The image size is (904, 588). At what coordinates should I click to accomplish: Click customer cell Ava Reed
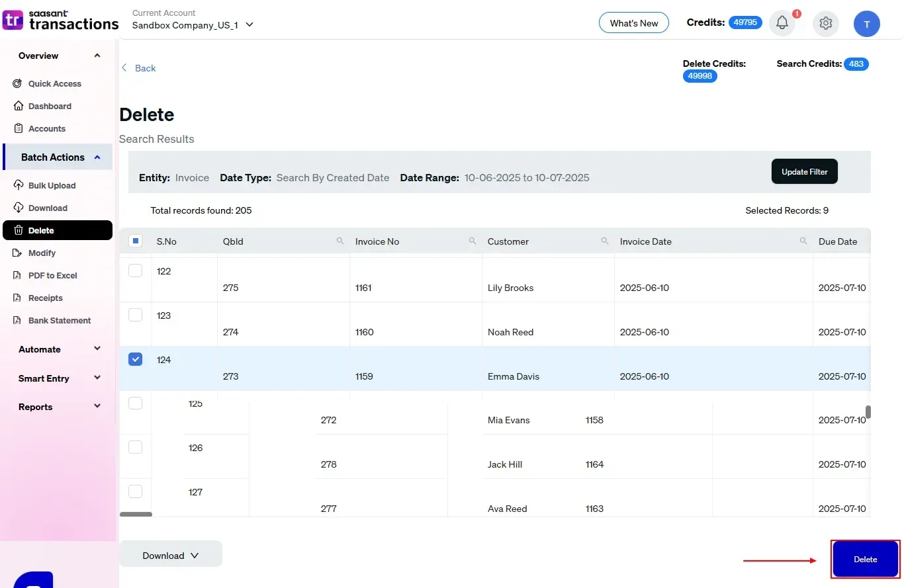coord(508,509)
